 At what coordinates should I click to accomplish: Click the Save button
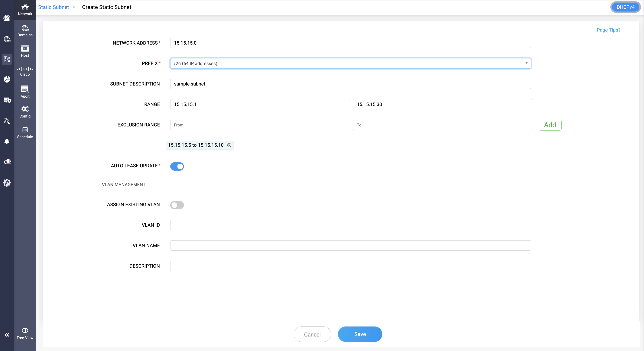tap(360, 334)
